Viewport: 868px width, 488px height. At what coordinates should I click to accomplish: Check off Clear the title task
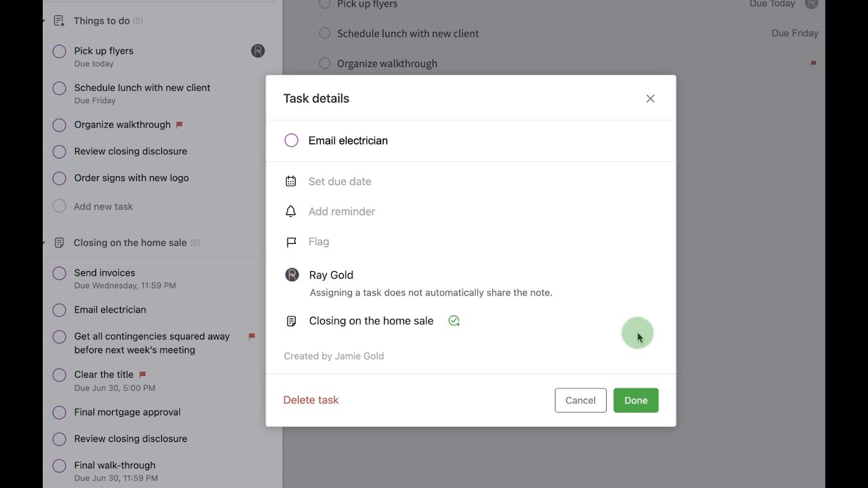coord(60,375)
